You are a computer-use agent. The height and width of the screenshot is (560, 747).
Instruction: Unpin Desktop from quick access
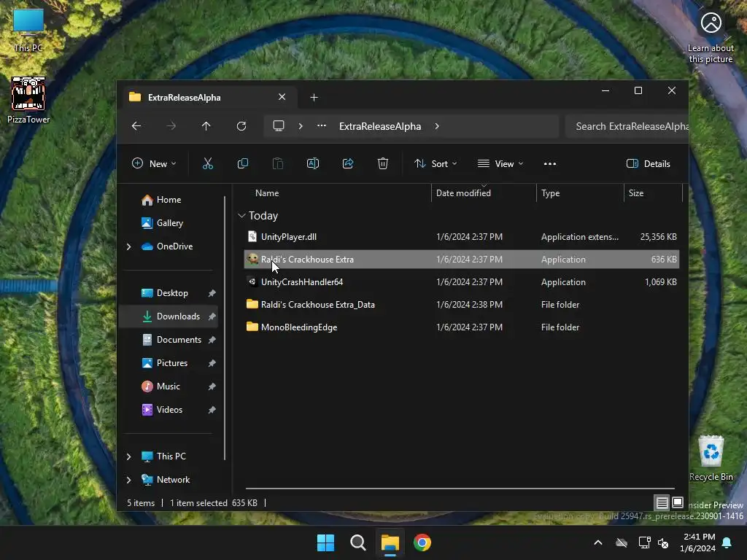(212, 293)
